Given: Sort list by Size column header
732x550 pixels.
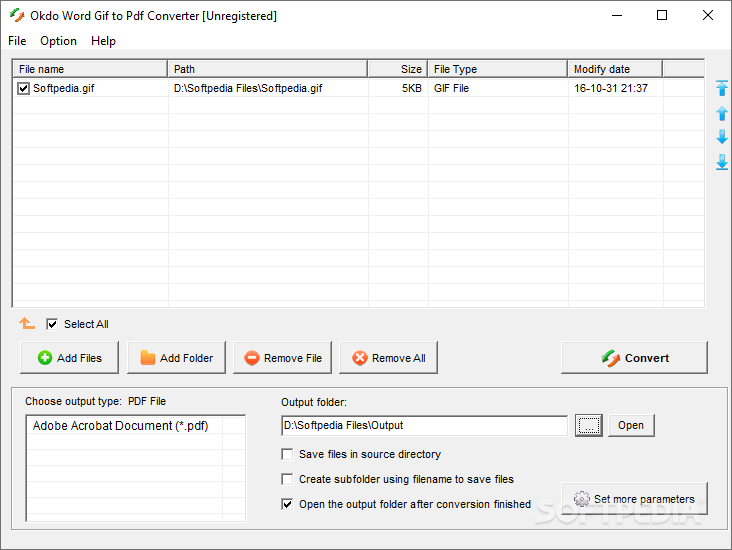Looking at the screenshot, I should tap(398, 69).
